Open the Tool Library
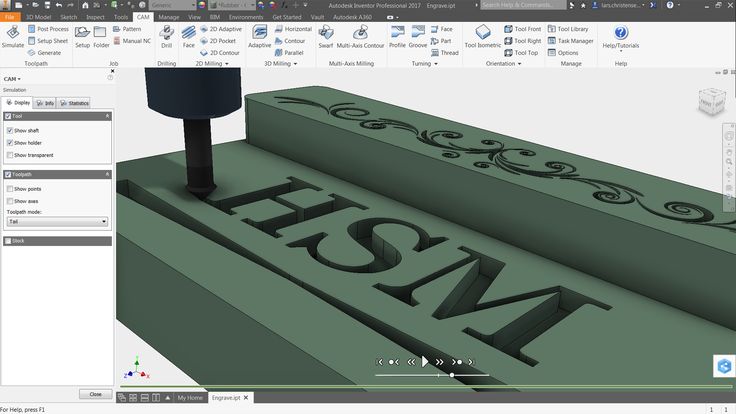 568,29
